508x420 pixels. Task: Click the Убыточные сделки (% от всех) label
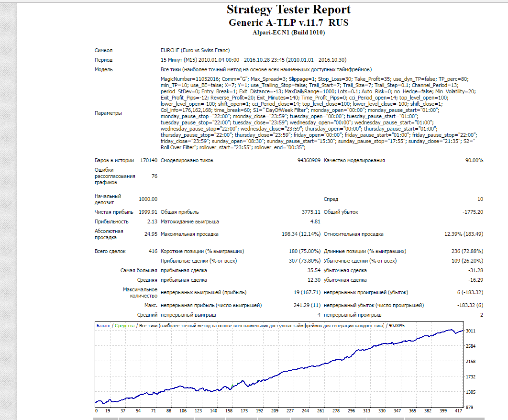[x=360, y=261]
